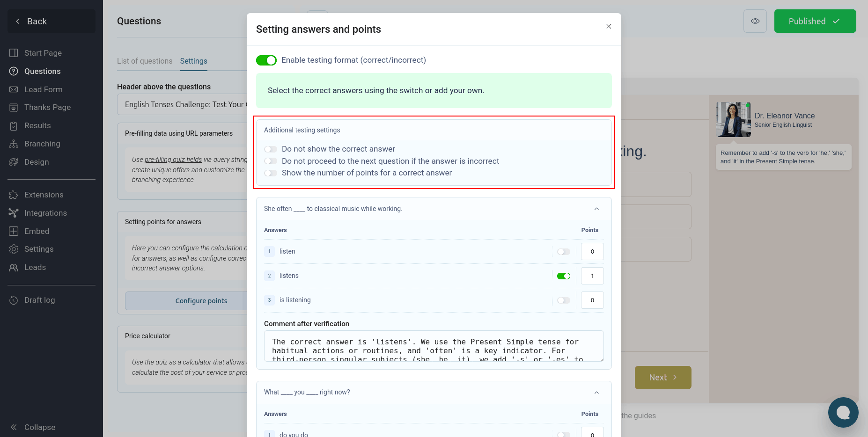Open the chat support bubble
Viewport: 868px width, 437px height.
[843, 412]
